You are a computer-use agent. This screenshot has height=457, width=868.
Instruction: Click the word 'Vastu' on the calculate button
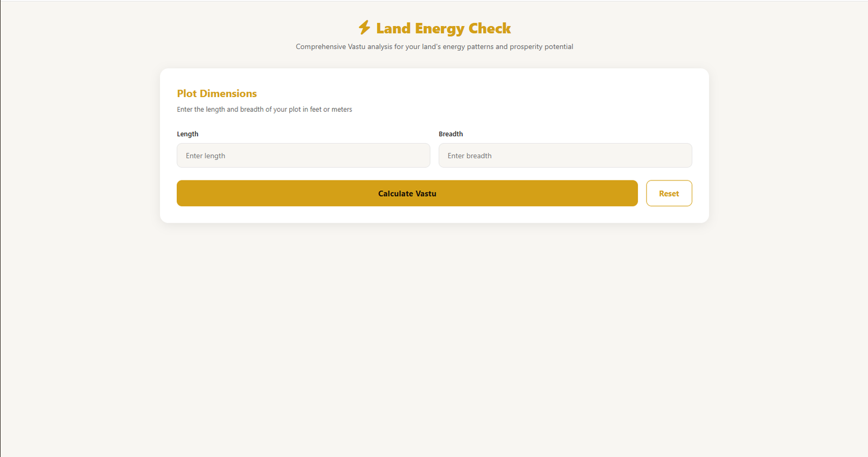click(x=426, y=194)
